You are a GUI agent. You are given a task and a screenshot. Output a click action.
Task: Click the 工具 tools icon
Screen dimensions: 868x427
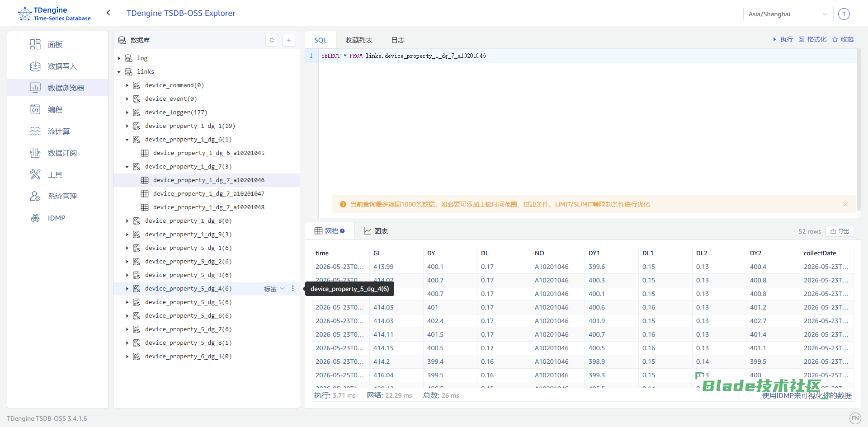coord(35,174)
